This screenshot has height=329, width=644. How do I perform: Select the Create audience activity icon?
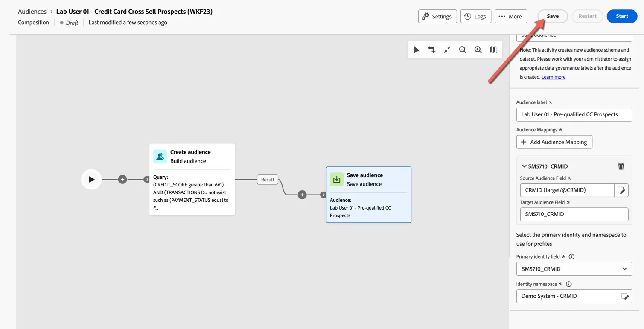click(160, 156)
